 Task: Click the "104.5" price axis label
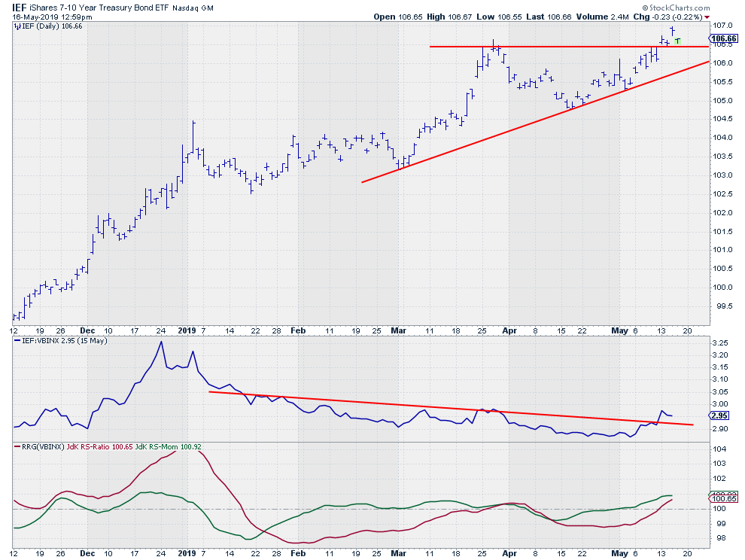[721, 119]
